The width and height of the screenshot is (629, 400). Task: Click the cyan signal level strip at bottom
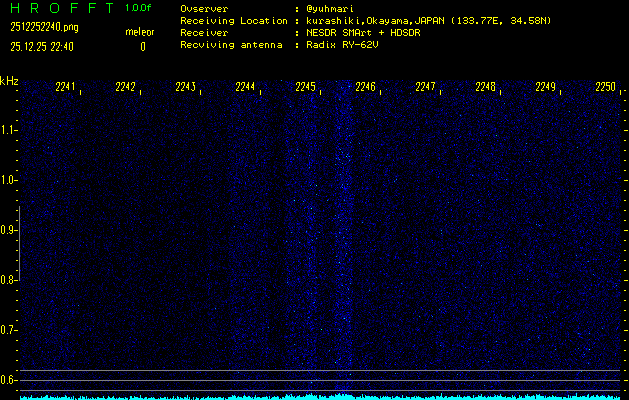320,397
